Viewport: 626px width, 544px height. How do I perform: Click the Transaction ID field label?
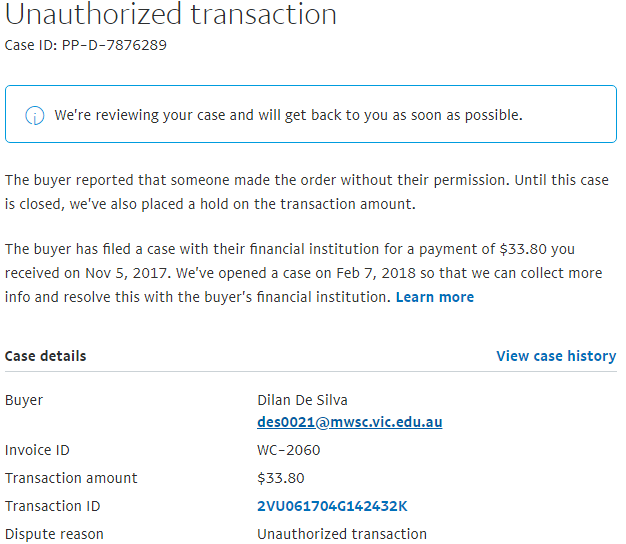[52, 506]
